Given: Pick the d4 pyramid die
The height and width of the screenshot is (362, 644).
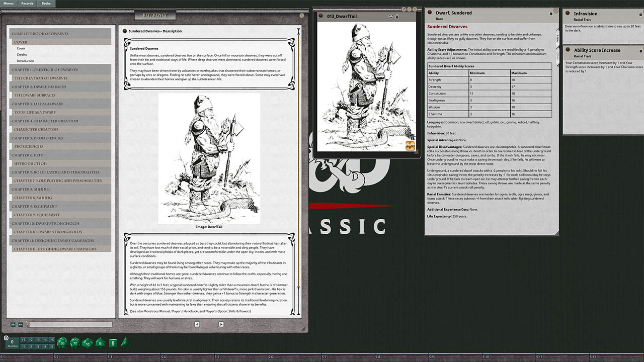Looking at the screenshot, I should pyautogui.click(x=125, y=342).
